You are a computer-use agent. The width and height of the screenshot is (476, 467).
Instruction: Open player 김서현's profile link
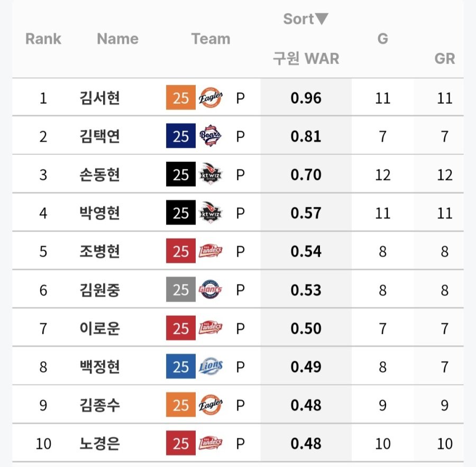tap(99, 98)
